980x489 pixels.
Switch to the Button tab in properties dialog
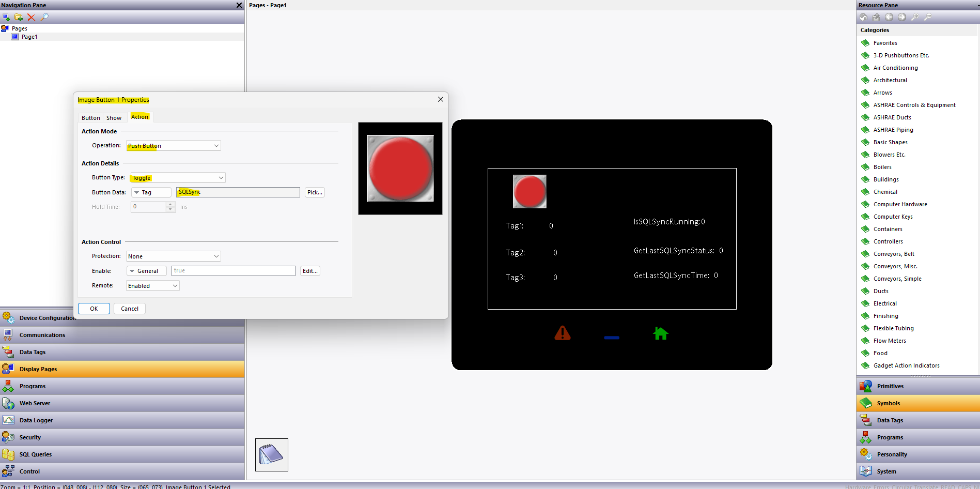tap(91, 118)
